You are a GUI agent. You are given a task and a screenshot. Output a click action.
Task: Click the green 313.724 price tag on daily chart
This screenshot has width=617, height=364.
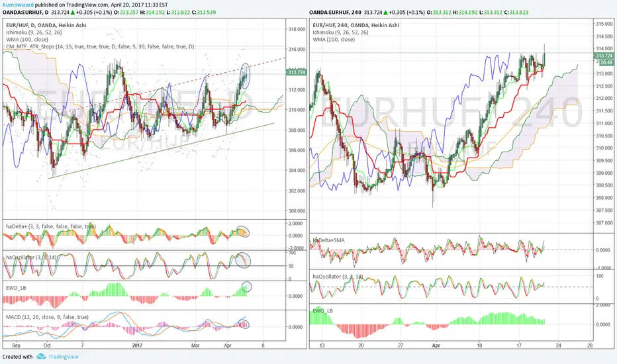pos(297,72)
